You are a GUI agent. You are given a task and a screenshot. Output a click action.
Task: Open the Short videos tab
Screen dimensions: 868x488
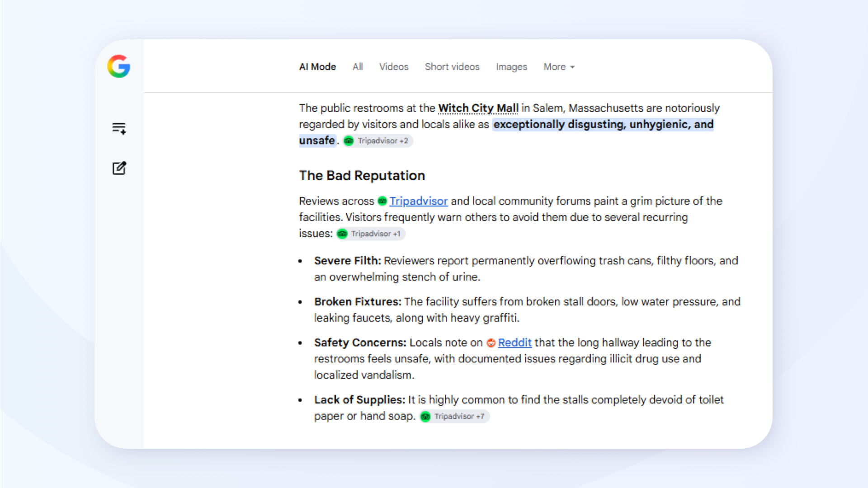tap(452, 67)
